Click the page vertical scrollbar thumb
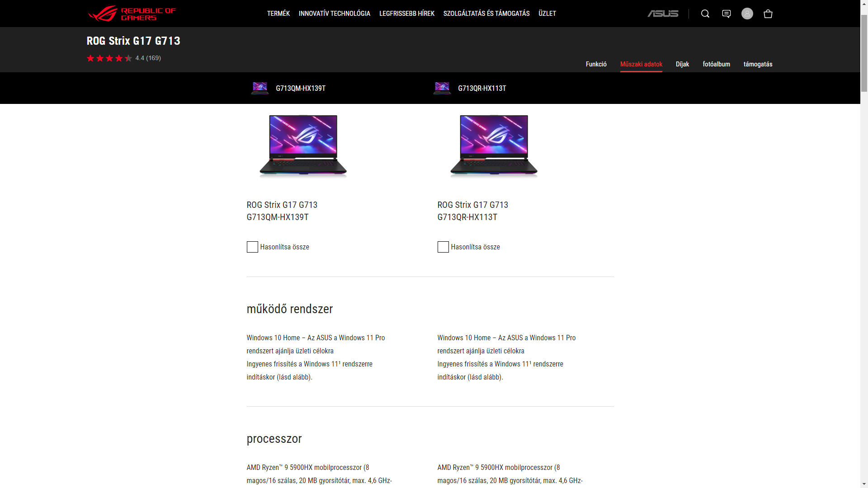Image resolution: width=868 pixels, height=488 pixels. click(864, 53)
